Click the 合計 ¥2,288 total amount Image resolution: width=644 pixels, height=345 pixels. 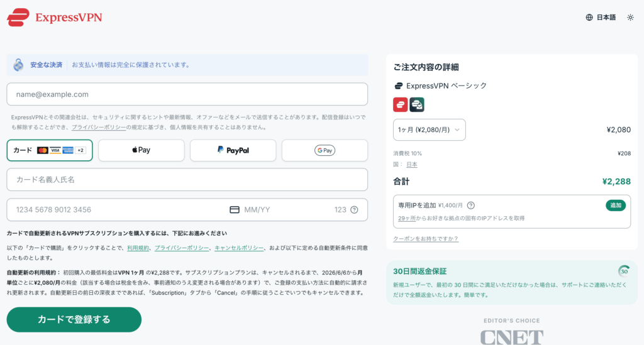pos(616,182)
